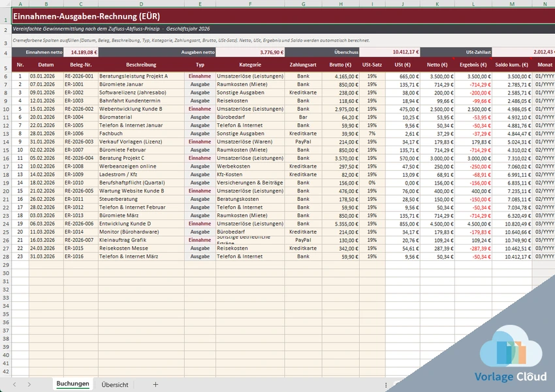Select the Beschreibung column header cell
555x392 pixels.
tap(141, 65)
